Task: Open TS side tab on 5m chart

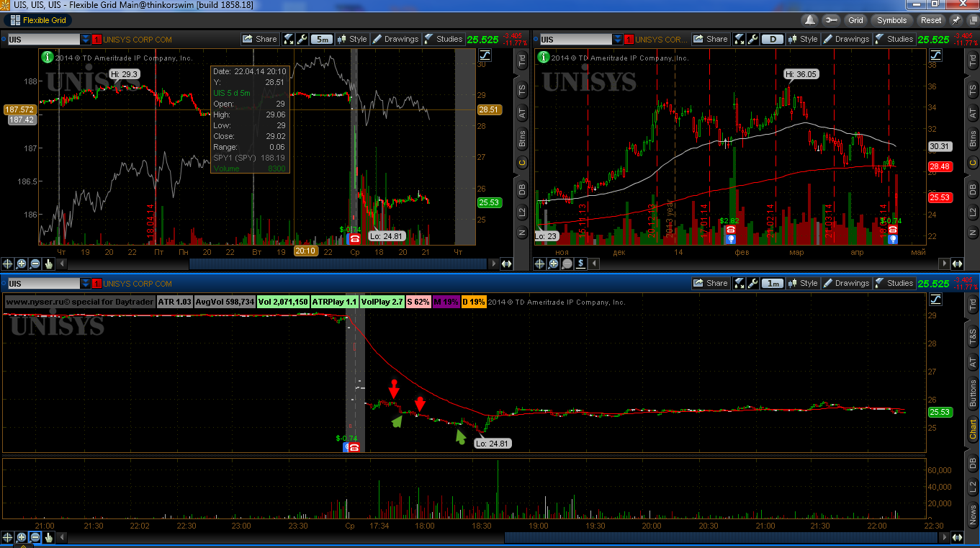Action: click(x=522, y=89)
